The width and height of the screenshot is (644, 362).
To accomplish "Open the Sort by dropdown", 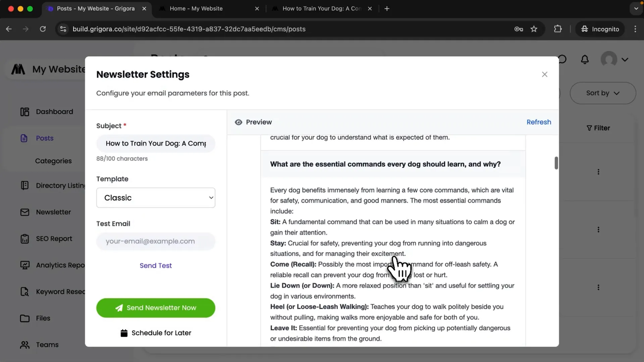I will pos(603,93).
